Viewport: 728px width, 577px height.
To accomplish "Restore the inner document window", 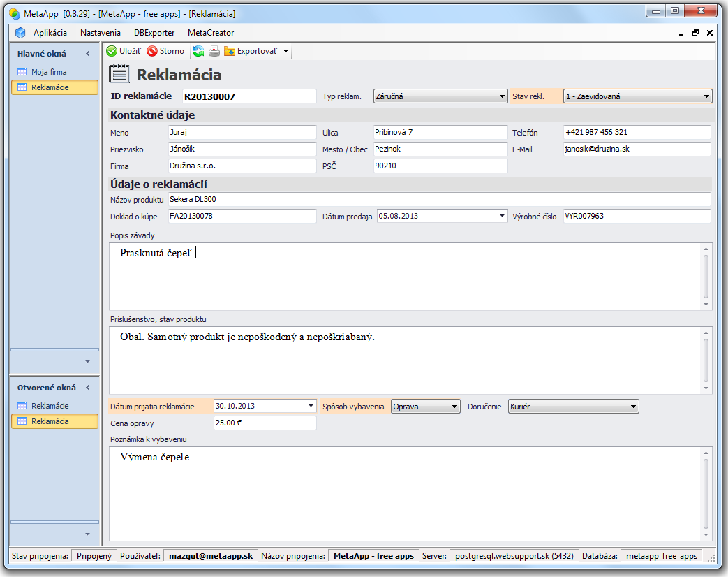I will [695, 33].
